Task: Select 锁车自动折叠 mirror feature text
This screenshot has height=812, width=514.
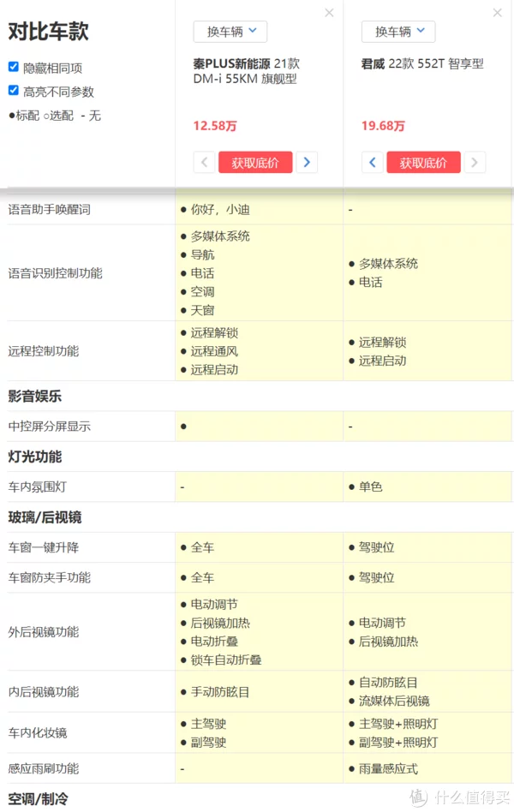Action: coord(226,660)
